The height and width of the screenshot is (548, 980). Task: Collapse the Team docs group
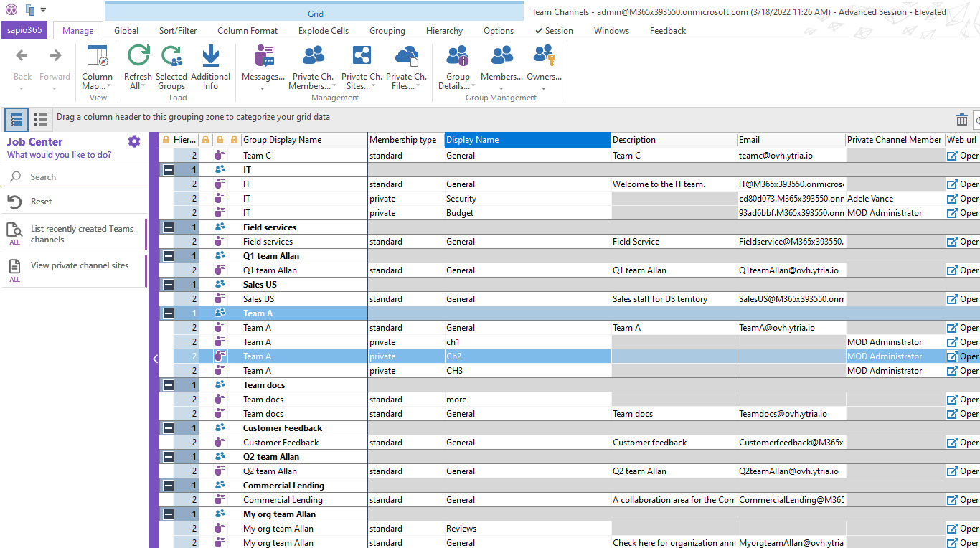pyautogui.click(x=168, y=385)
